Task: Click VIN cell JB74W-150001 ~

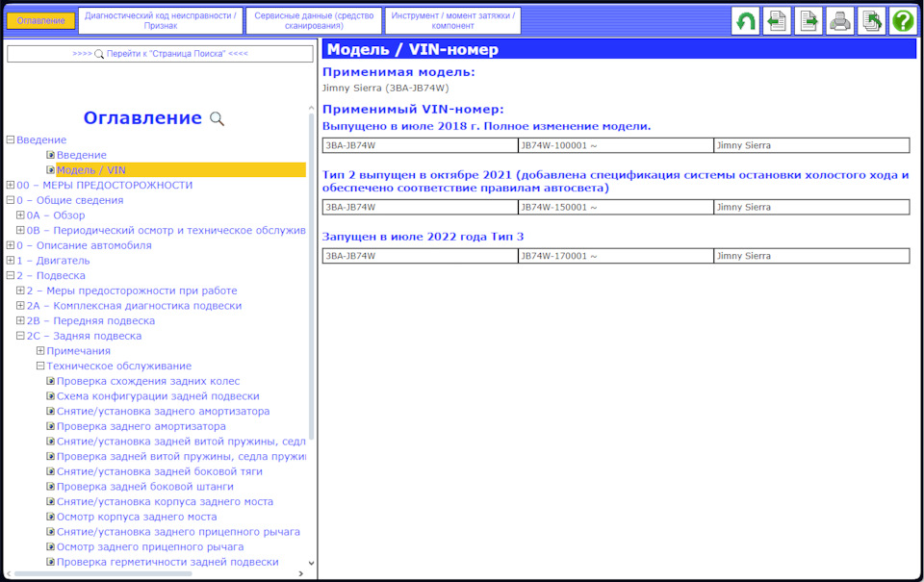Action: 616,208
